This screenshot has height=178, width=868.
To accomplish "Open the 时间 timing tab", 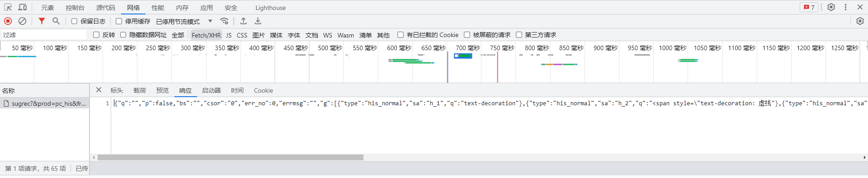I will pyautogui.click(x=237, y=90).
